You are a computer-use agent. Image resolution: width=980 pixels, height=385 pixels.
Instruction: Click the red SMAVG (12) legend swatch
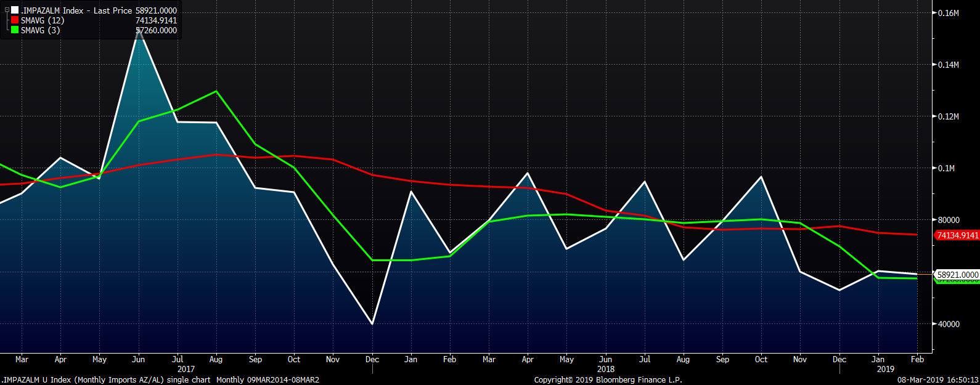[15, 20]
